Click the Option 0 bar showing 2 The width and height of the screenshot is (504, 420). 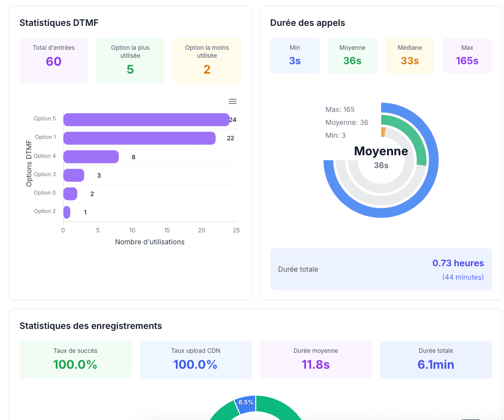[x=70, y=194]
